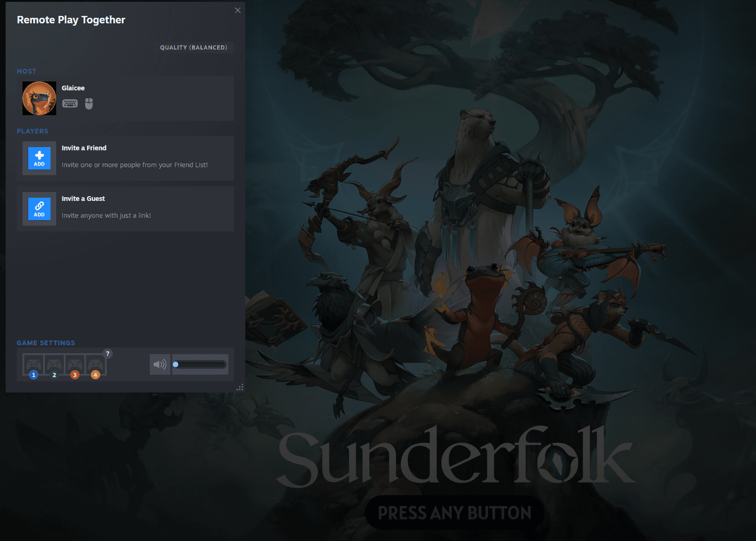Mute the game audio speaker icon
756x541 pixels.
coord(160,365)
